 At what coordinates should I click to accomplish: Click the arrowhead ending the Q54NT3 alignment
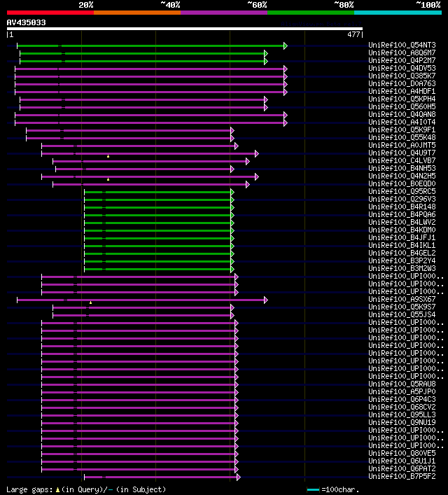[x=286, y=46]
